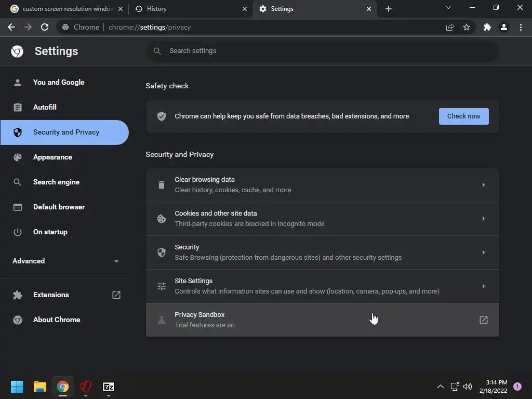
Task: Click the Privacy Sandbox external-link icon
Action: (x=484, y=320)
